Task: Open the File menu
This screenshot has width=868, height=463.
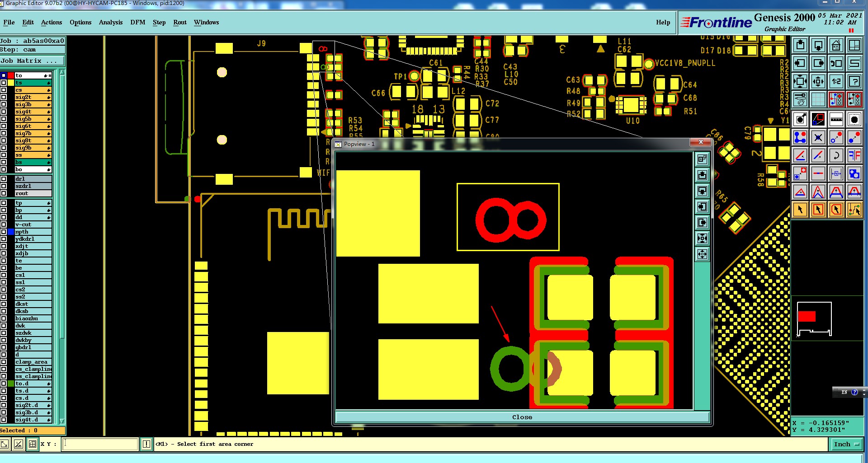Action: point(9,22)
